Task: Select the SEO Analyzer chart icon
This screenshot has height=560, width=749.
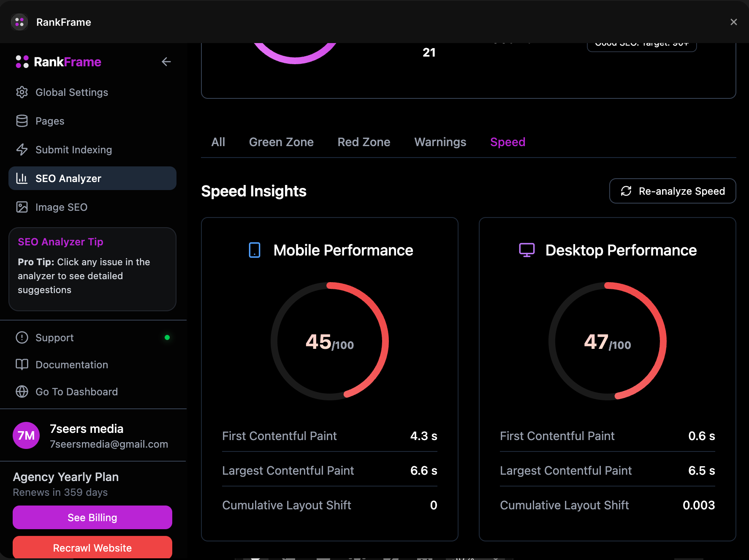Action: click(22, 178)
